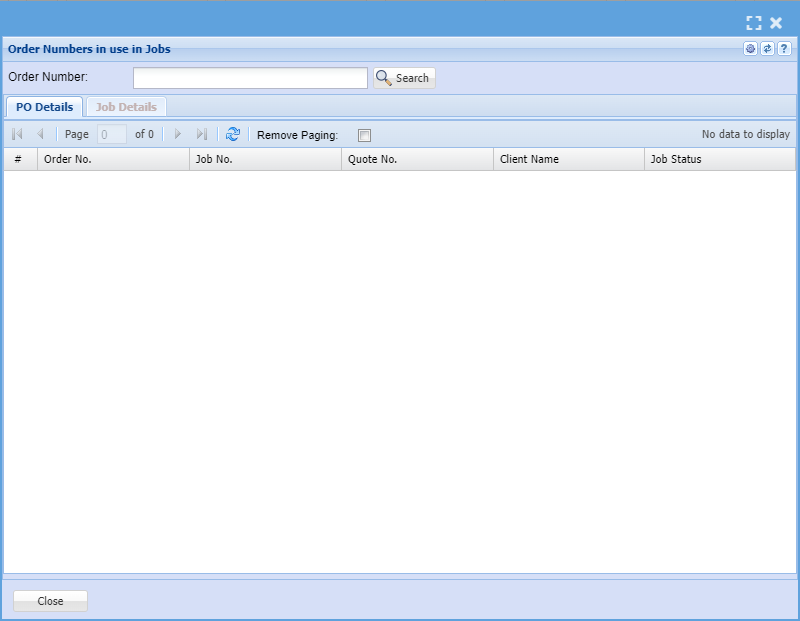Maximize the dialog using the expand icon
Image resolution: width=800 pixels, height=621 pixels.
[754, 23]
